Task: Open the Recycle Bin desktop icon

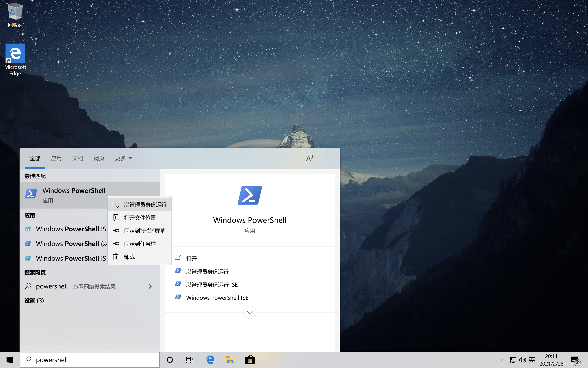Action: [15, 15]
